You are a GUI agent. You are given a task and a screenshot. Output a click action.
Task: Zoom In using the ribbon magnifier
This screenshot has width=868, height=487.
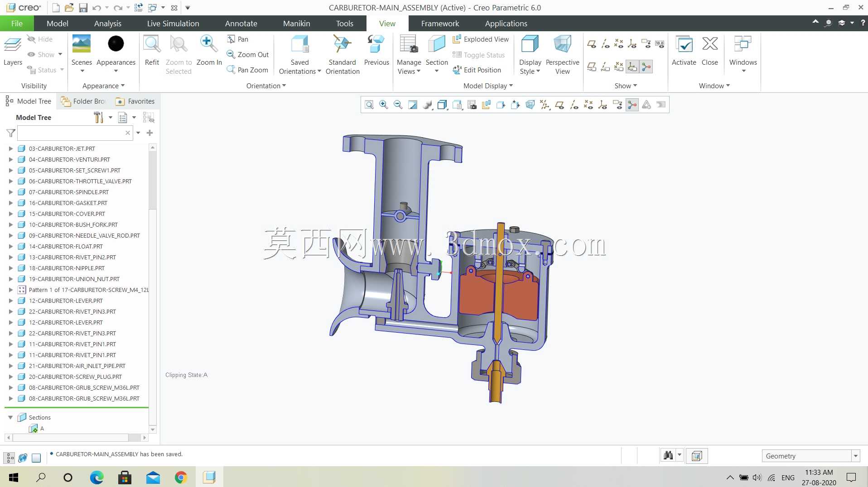click(209, 51)
